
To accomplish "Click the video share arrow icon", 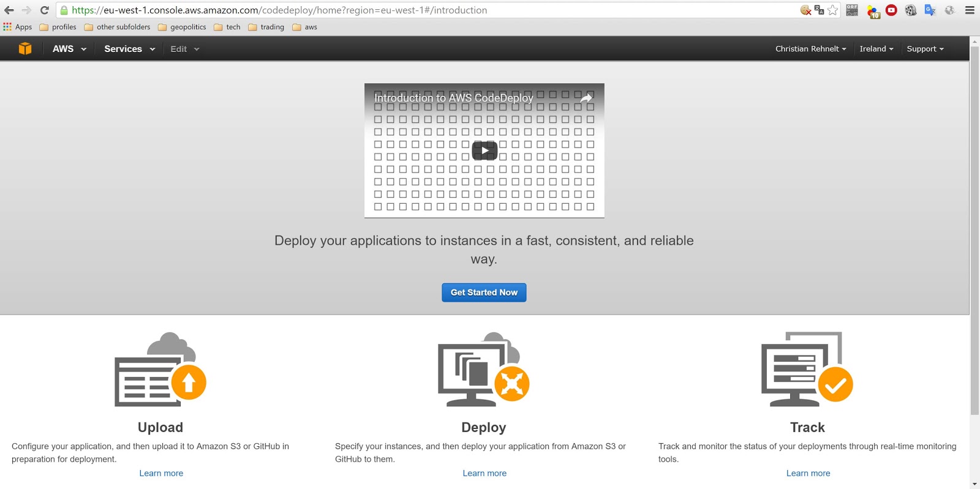I will coord(586,98).
